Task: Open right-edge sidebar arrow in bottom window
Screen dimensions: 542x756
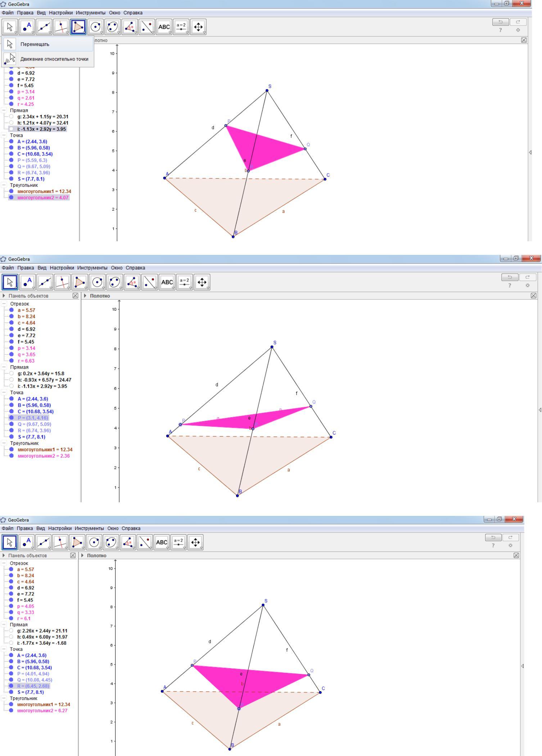Action: (x=523, y=666)
